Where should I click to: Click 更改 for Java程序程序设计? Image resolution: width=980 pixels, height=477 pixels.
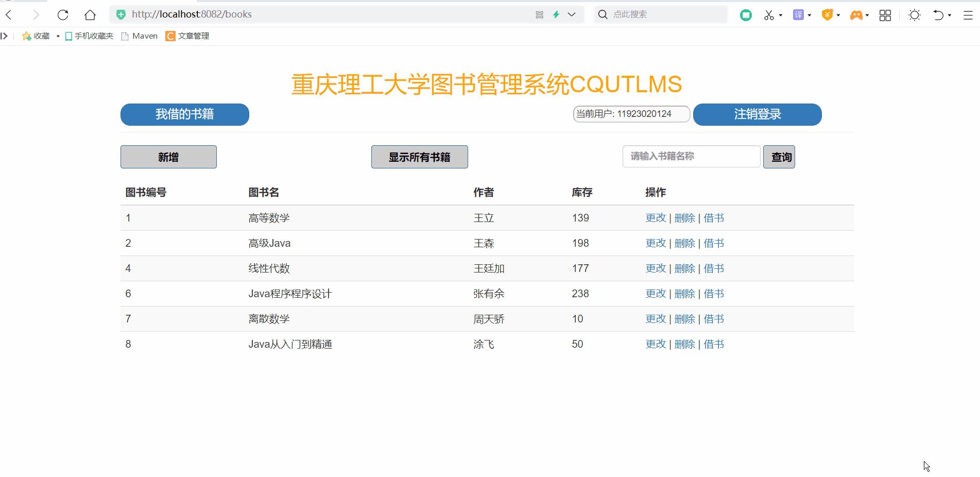(x=656, y=294)
